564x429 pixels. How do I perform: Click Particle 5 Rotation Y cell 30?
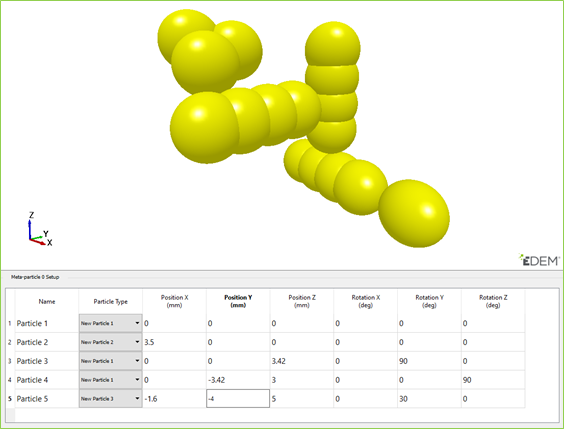coord(429,398)
